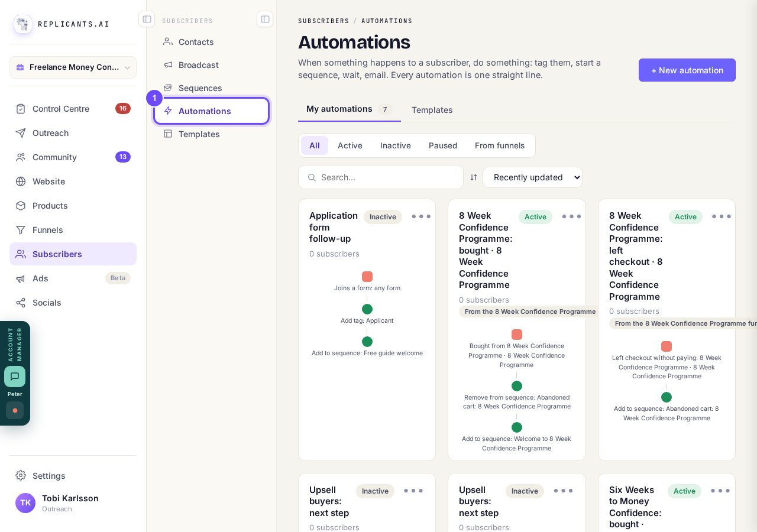Open three-dot menu on Six Weeks card
The height and width of the screenshot is (532, 757).
(720, 491)
